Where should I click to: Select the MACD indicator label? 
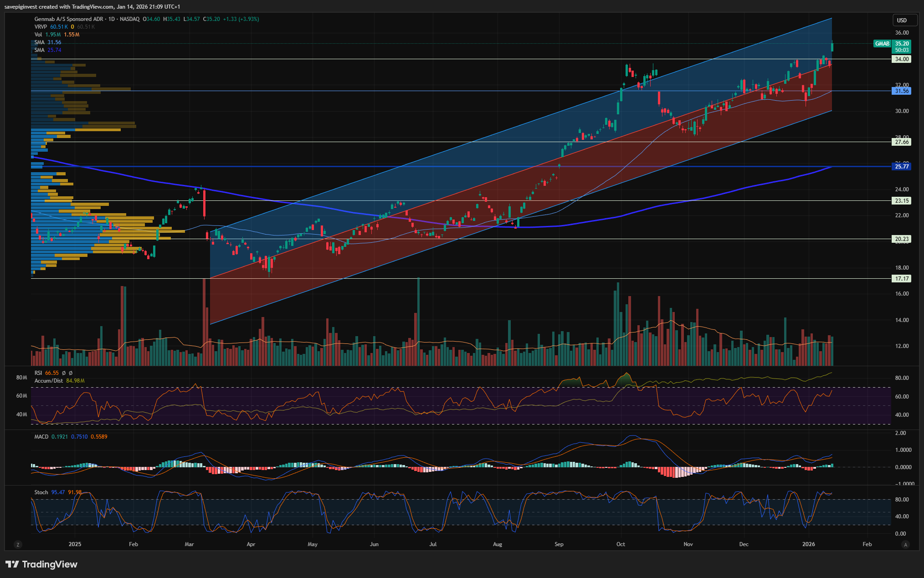[x=41, y=437]
